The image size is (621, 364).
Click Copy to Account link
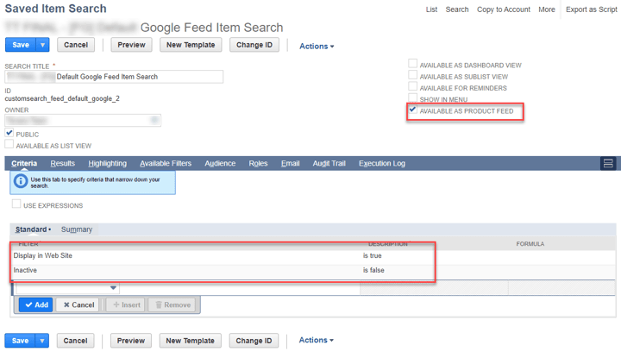(504, 9)
